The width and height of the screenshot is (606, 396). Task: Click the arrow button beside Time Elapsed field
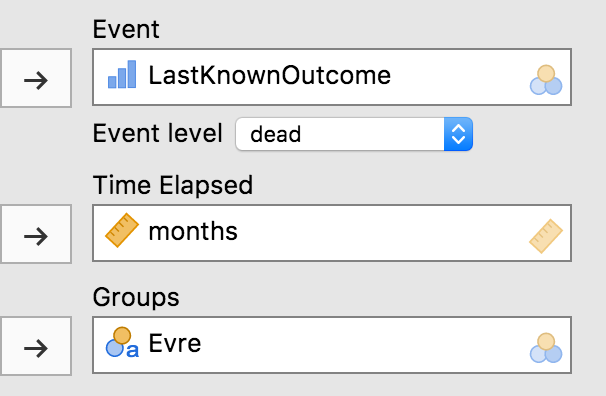[x=36, y=234]
